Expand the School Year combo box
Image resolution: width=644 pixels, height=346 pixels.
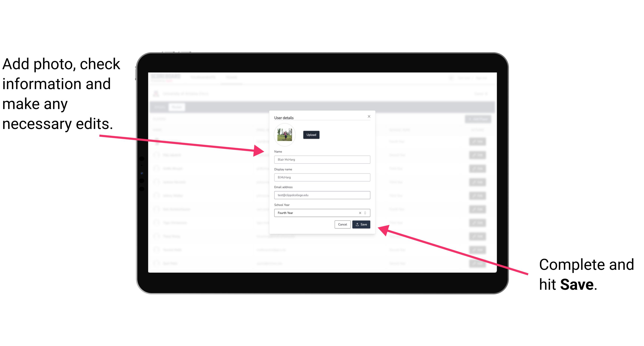coord(367,213)
